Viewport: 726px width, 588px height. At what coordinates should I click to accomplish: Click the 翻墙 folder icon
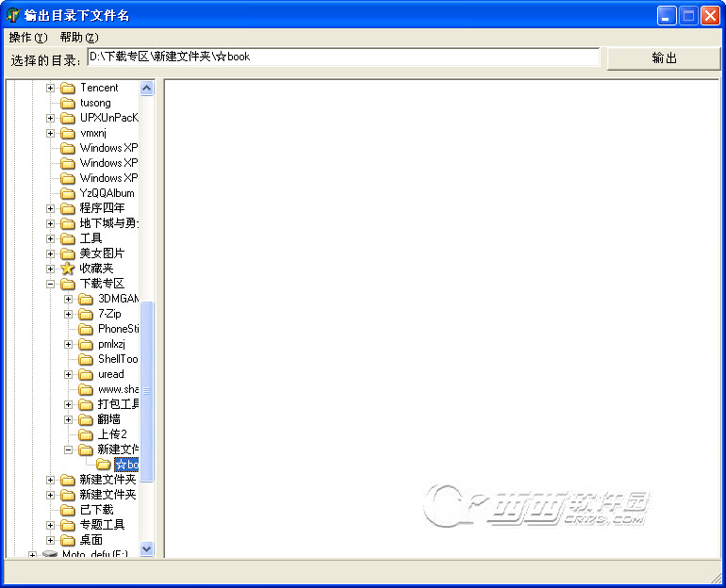(86, 419)
